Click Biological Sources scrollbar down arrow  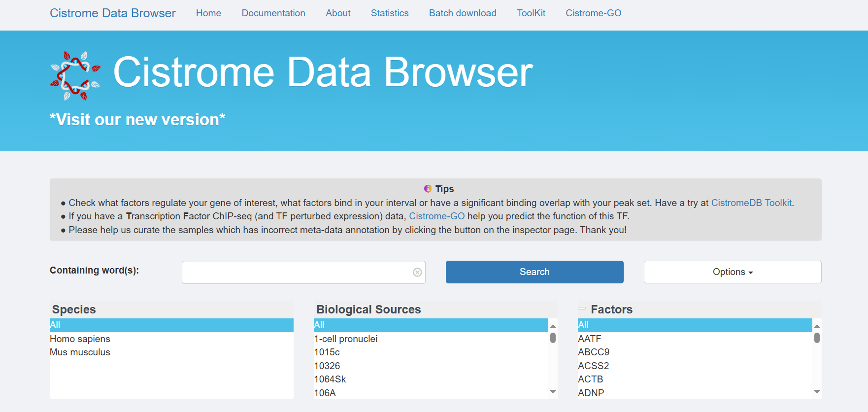point(553,392)
